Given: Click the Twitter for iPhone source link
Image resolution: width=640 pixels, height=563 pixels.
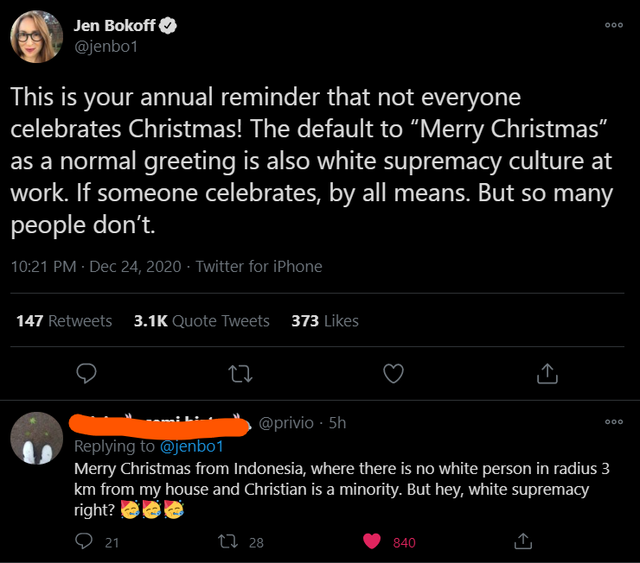Looking at the screenshot, I should tap(259, 266).
